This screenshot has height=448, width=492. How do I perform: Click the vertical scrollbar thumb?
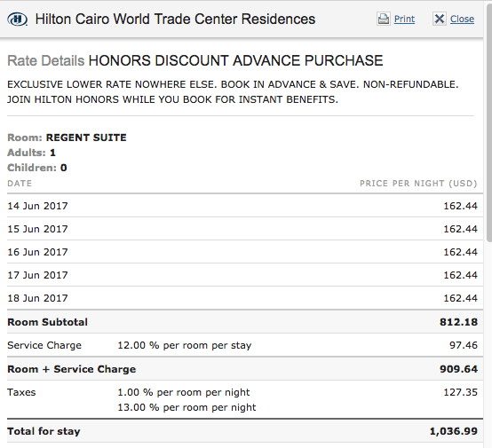(489, 122)
